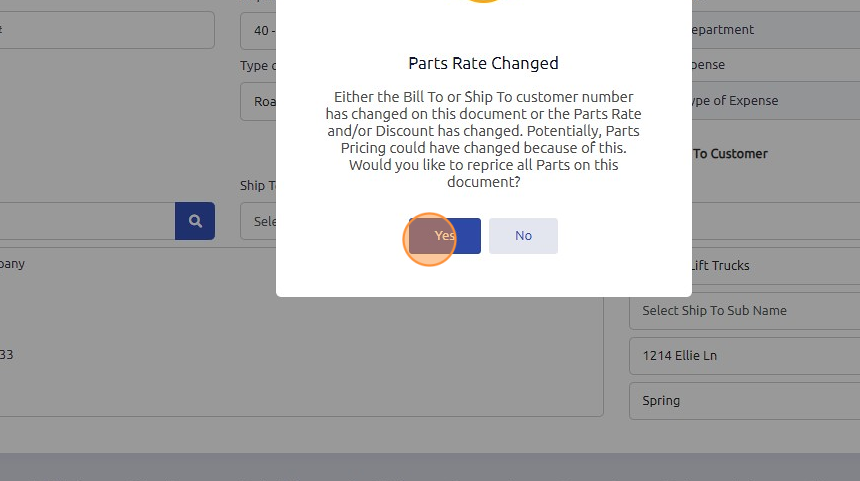Confirm repricing with the Yes button
Screen dimensions: 860x481
pyautogui.click(x=445, y=236)
